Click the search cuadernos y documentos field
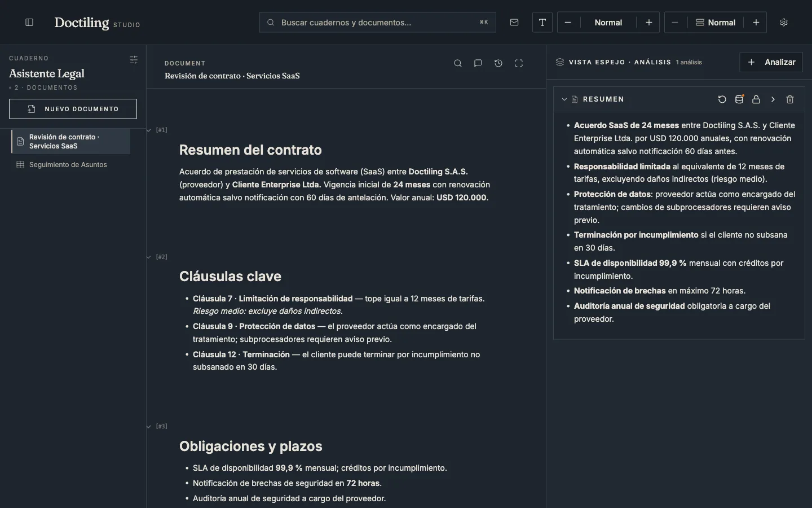812x508 pixels. point(378,23)
